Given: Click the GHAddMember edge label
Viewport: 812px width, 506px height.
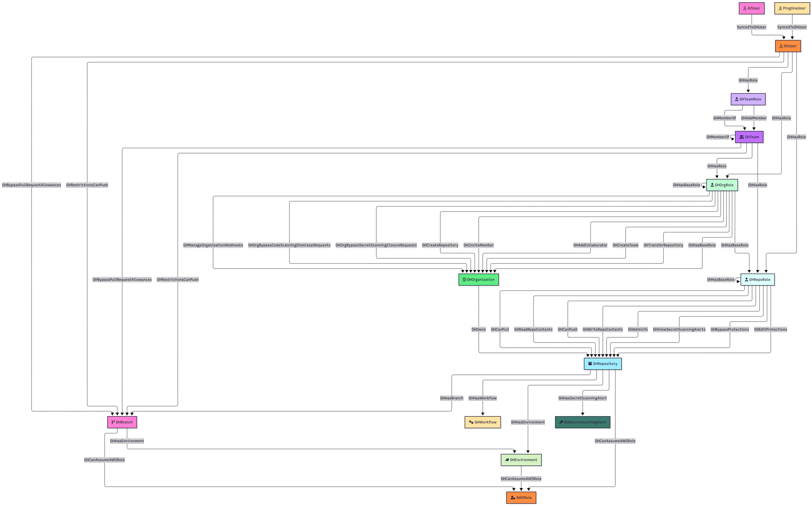Looking at the screenshot, I should point(754,118).
